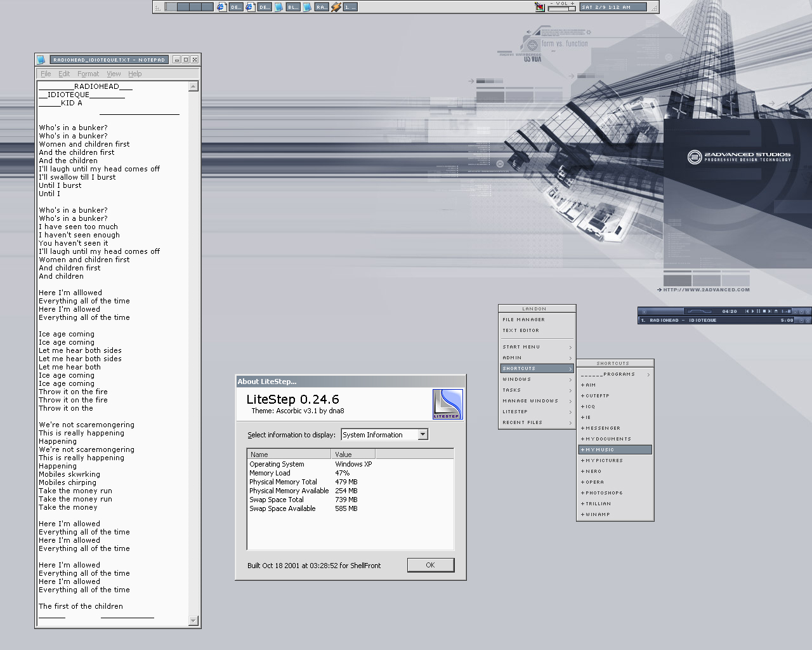This screenshot has width=812, height=650.
Task: Expand the LiteStep submenu
Action: tap(537, 412)
